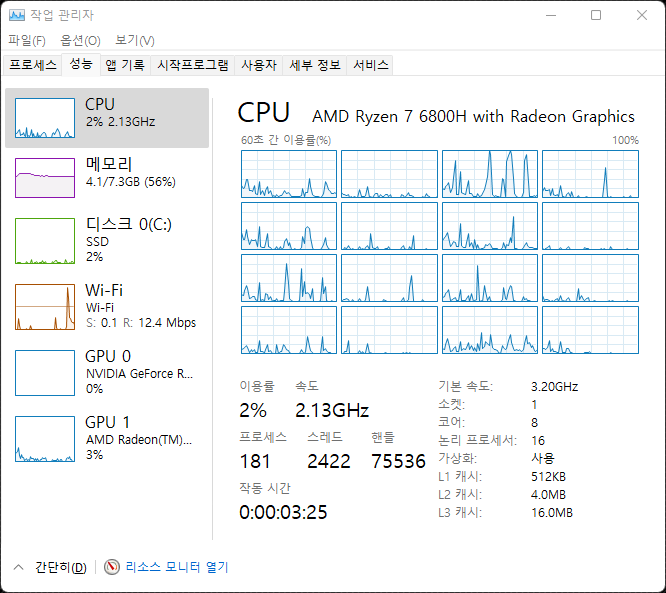Open the 보기(V) menu
The width and height of the screenshot is (666, 593).
tap(134, 41)
